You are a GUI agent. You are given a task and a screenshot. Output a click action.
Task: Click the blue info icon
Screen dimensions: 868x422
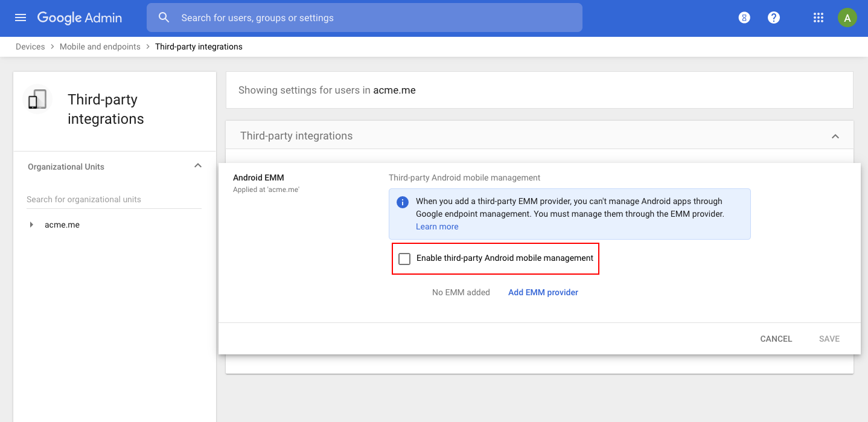[402, 202]
